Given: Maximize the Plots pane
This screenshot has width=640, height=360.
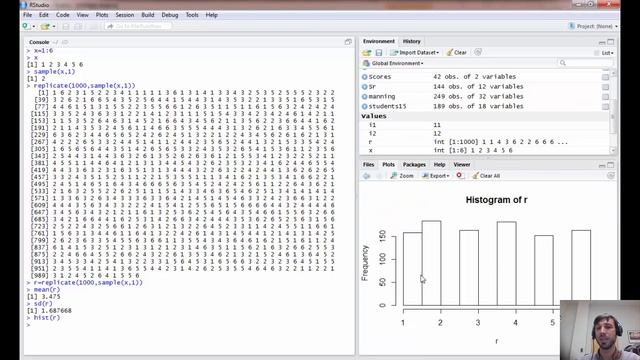Looking at the screenshot, I should click(x=611, y=165).
